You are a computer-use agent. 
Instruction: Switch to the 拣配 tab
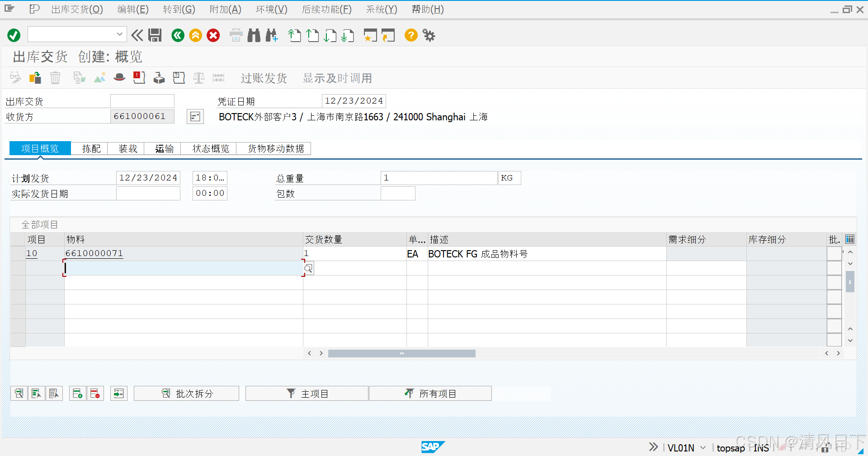(91, 148)
